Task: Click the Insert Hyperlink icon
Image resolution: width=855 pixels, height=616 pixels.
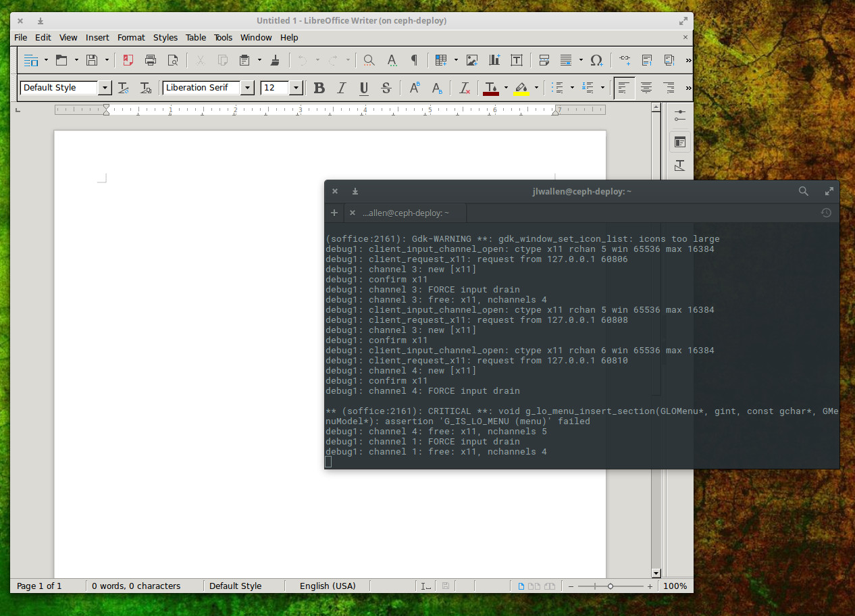Action: tap(625, 60)
